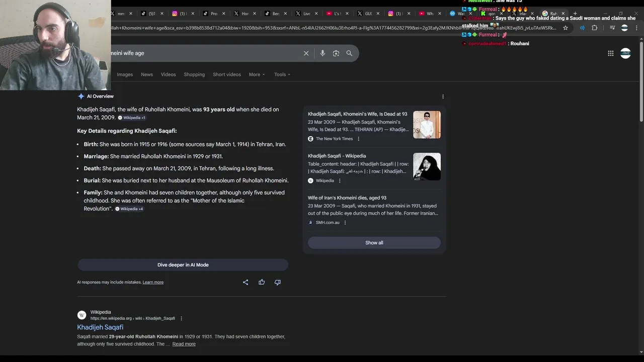The width and height of the screenshot is (644, 362).
Task: Switch to the X 'Hor' browser tab
Action: (x=244, y=14)
